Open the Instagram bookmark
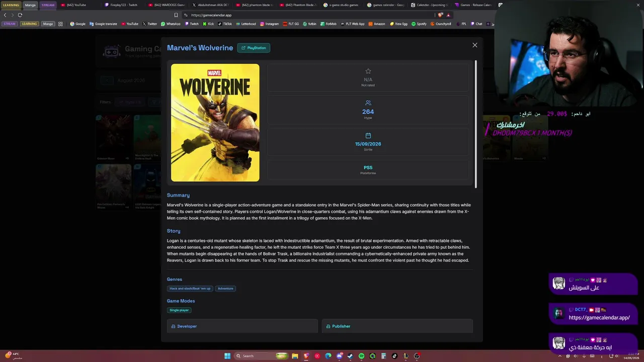The height and width of the screenshot is (362, 644). click(269, 24)
